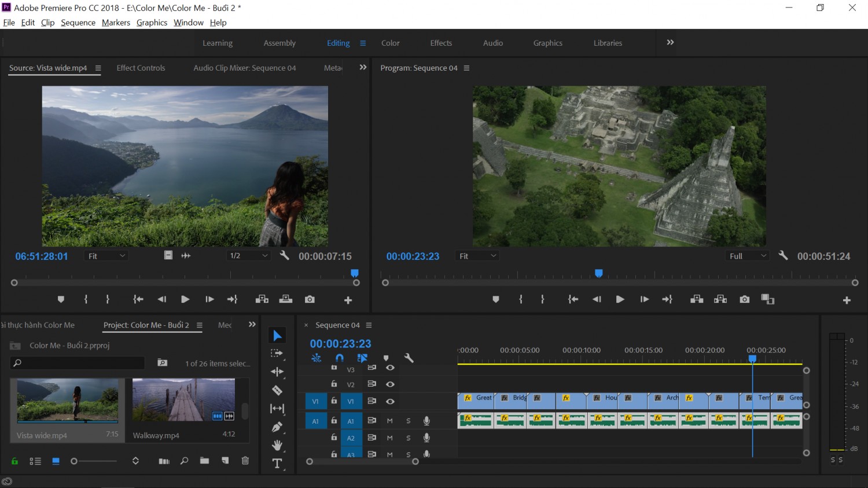Click the Program monitor playhead marker

pos(599,273)
